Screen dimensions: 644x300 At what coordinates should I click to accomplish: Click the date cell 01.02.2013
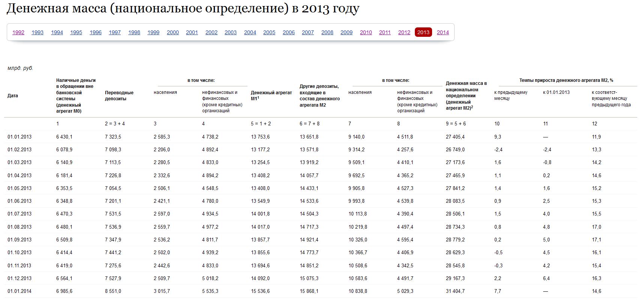(x=20, y=149)
